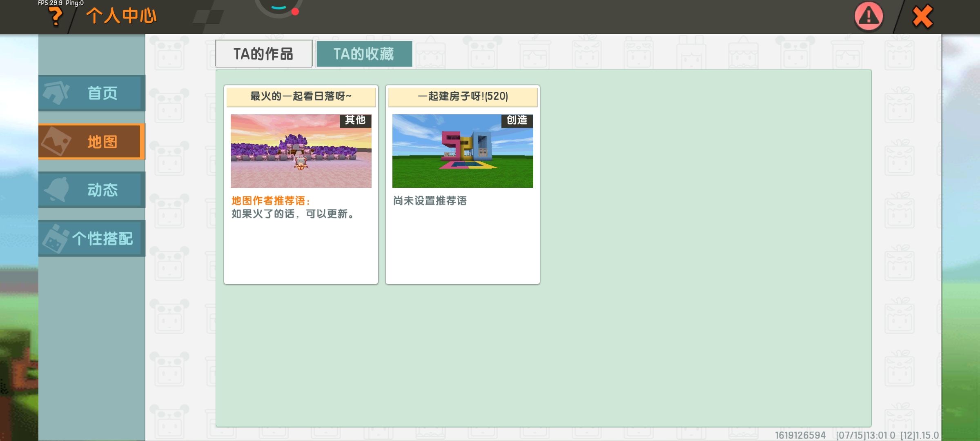Click the character icon beside 个性搭配
Viewport: 980px width, 441px height.
coord(56,238)
